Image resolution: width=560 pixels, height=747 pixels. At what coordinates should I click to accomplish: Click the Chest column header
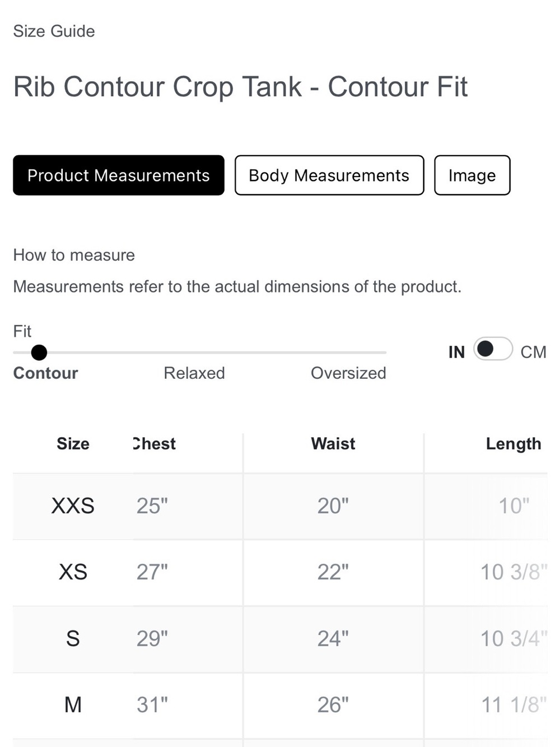click(x=154, y=444)
